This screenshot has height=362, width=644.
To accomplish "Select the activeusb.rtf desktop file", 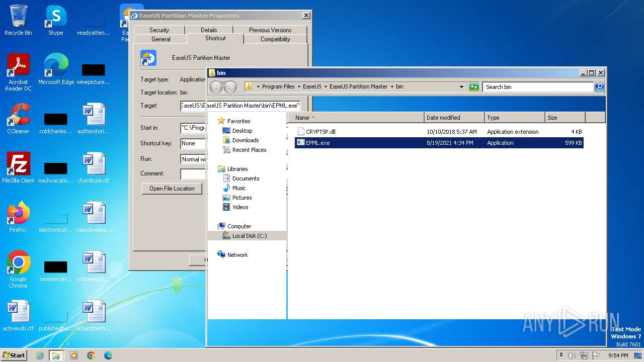I will [x=18, y=316].
